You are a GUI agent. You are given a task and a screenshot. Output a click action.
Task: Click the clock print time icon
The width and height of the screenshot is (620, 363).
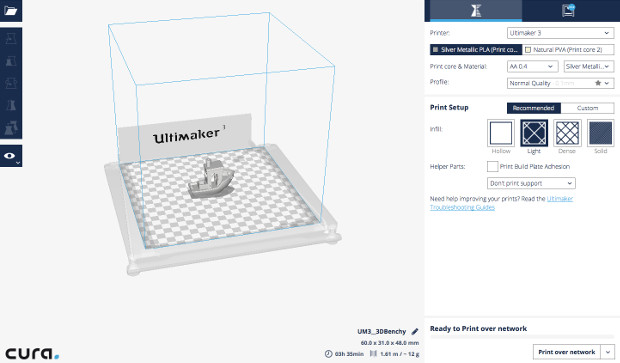click(328, 354)
